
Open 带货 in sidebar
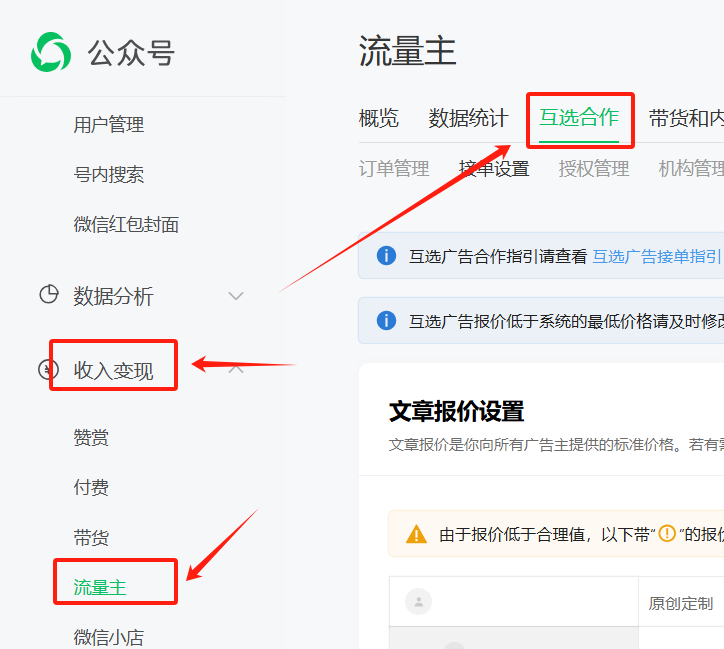coord(91,538)
